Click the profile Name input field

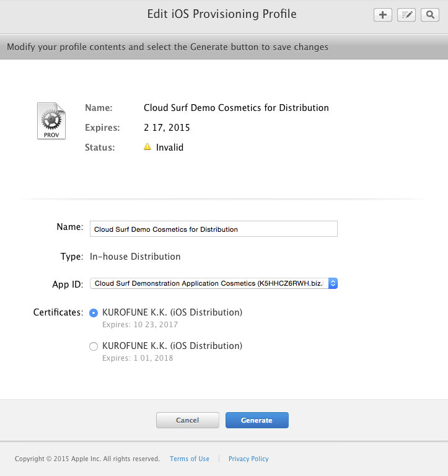214,229
